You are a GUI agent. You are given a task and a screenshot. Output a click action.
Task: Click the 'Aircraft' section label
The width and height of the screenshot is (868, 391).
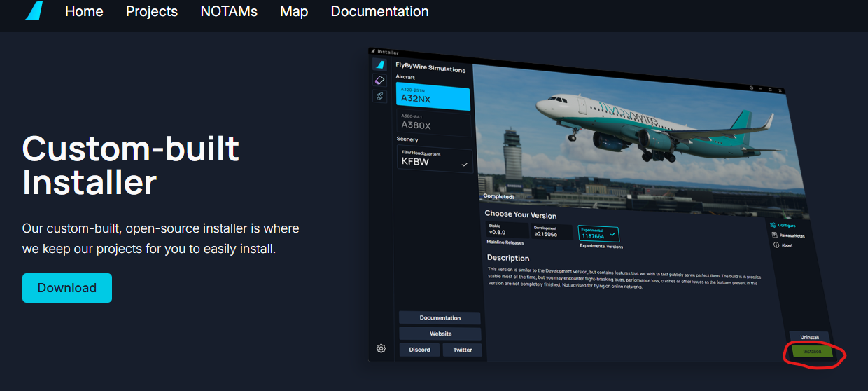(405, 76)
